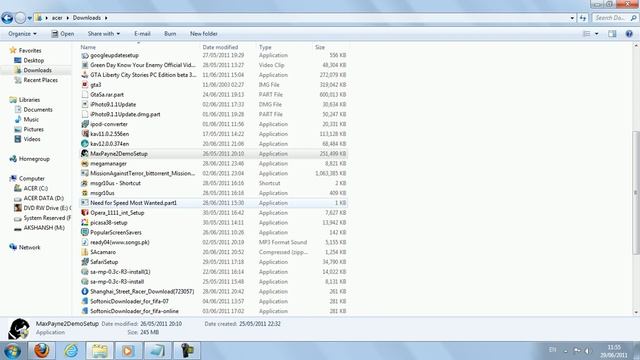Select Shanghai_Street_Racer_Download file icon
The height and width of the screenshot is (360, 640).
pyautogui.click(x=85, y=291)
